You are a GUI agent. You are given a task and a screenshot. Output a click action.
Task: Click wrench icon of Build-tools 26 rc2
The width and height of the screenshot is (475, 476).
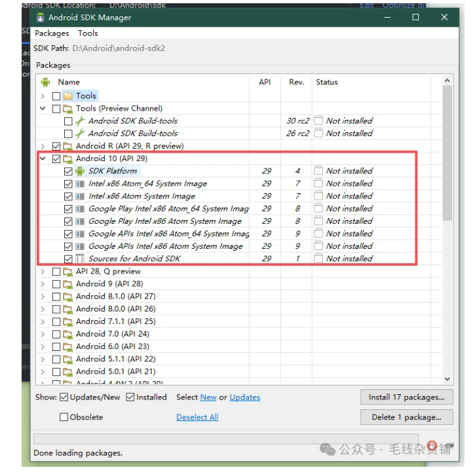(x=80, y=134)
